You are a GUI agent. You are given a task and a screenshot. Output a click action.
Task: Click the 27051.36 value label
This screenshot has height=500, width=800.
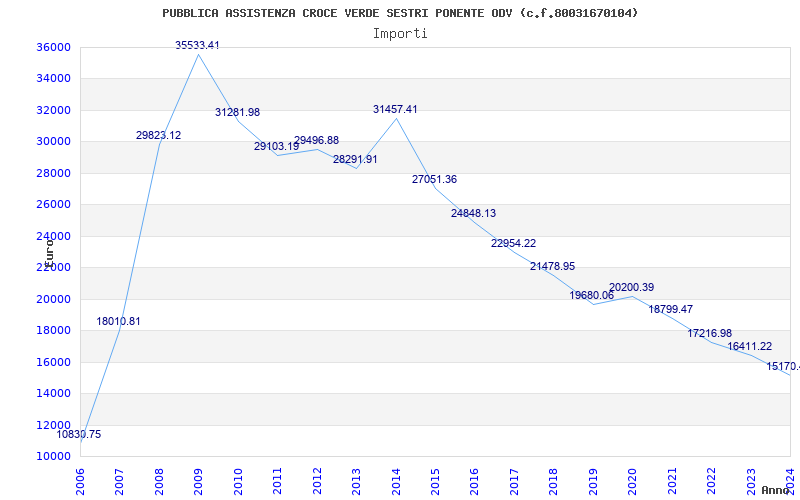tap(434, 180)
